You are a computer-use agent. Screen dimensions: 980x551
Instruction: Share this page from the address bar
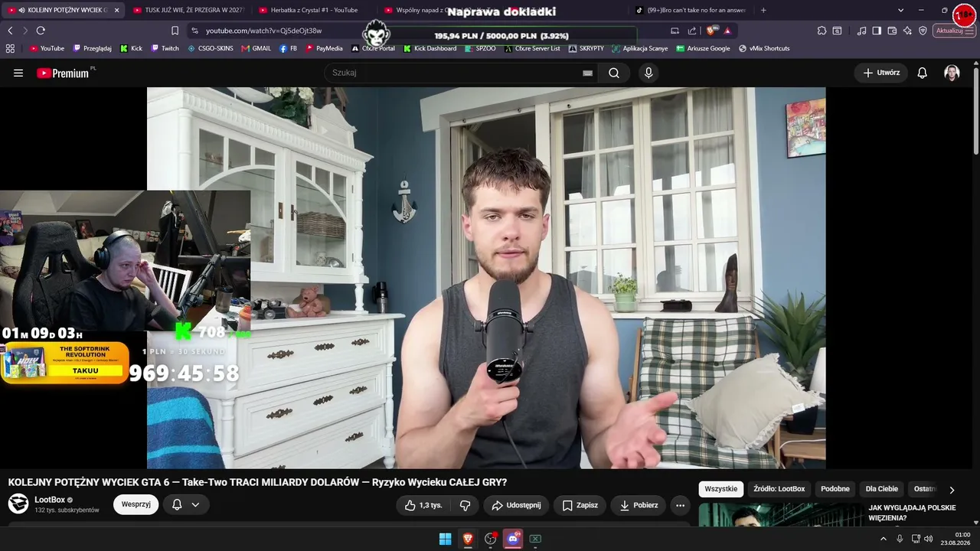tap(692, 31)
